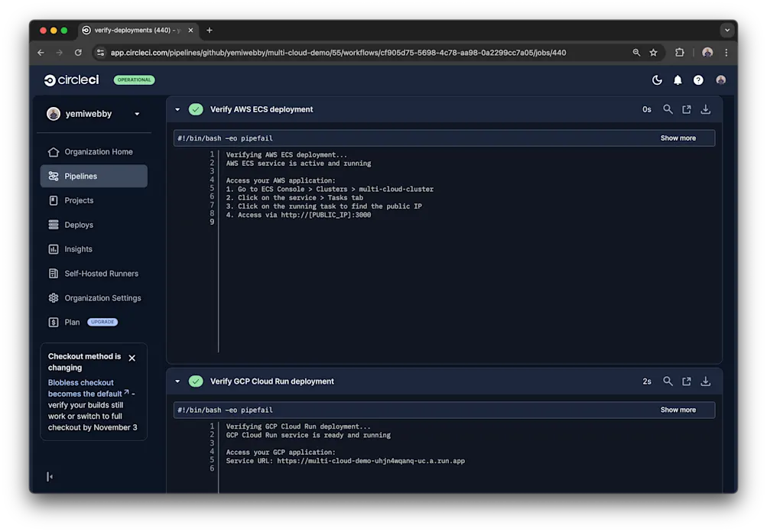
Task: Click the CircleCI logo in the header
Action: pyautogui.click(x=70, y=79)
